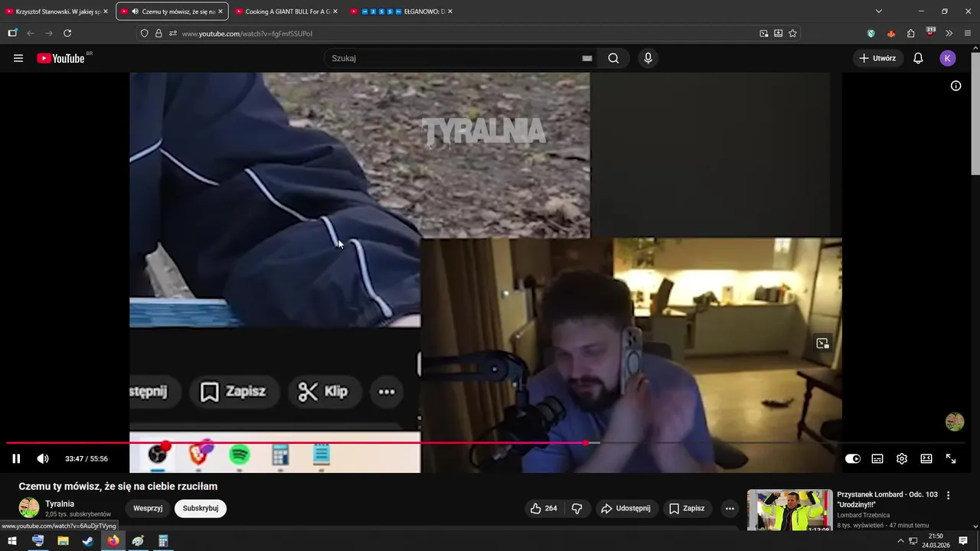The width and height of the screenshot is (980, 551).
Task: Switch to Cooking A GIANT BULL tab
Action: 287,11
